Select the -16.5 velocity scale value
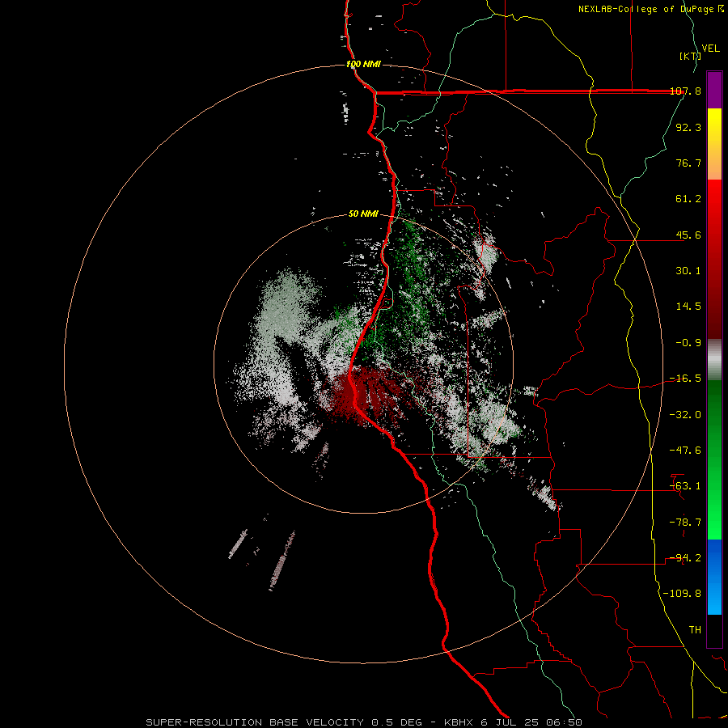728x728 pixels. [685, 379]
